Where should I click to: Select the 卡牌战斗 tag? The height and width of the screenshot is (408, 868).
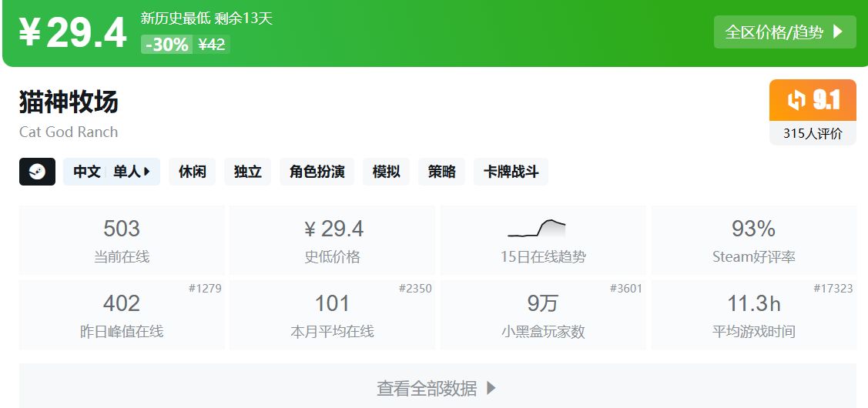tap(511, 172)
